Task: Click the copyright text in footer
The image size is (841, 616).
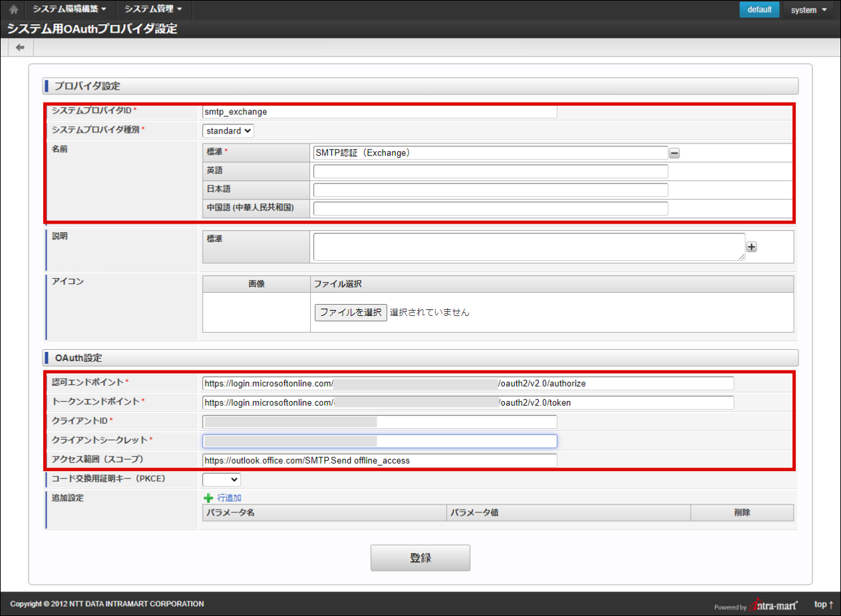Action: click(x=107, y=604)
